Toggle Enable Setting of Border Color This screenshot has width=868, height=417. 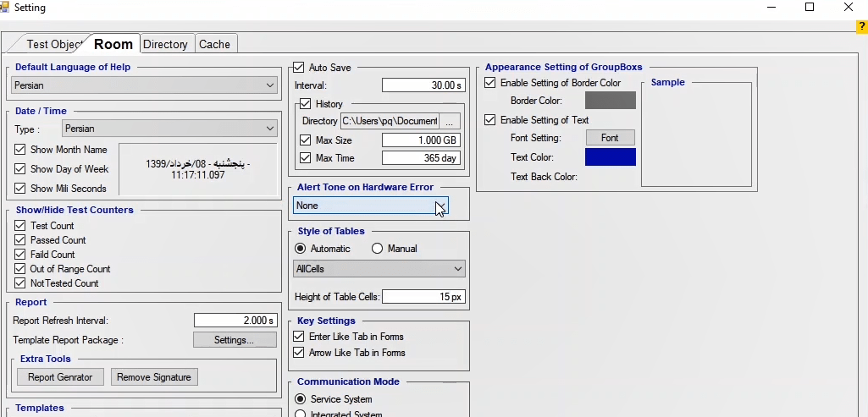[490, 83]
